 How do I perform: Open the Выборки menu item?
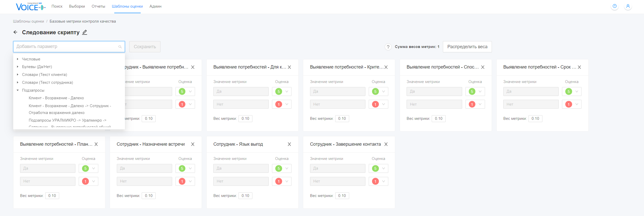coord(77,6)
